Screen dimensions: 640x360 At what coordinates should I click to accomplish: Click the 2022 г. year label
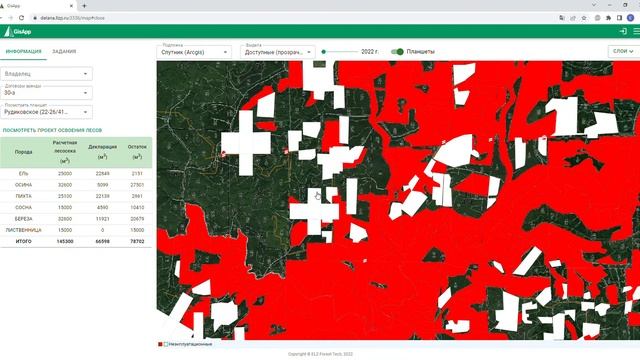click(x=370, y=52)
